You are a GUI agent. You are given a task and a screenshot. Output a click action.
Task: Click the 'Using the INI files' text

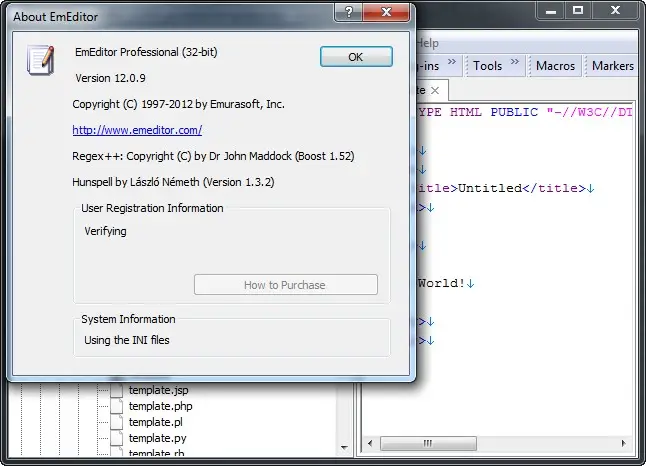point(127,340)
